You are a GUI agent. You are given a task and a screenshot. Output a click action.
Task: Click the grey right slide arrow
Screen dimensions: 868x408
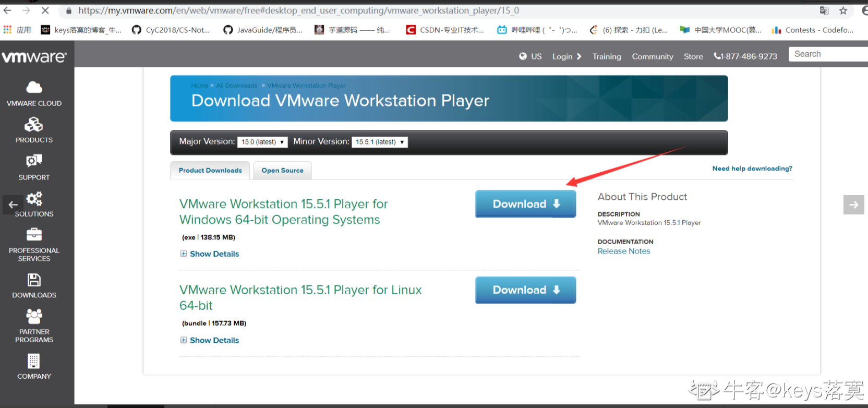click(x=854, y=205)
